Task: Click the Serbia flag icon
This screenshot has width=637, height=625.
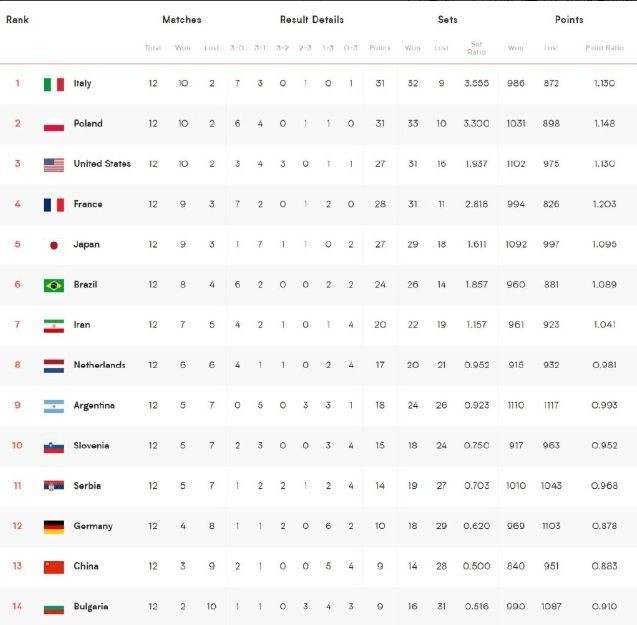Action: coord(54,486)
